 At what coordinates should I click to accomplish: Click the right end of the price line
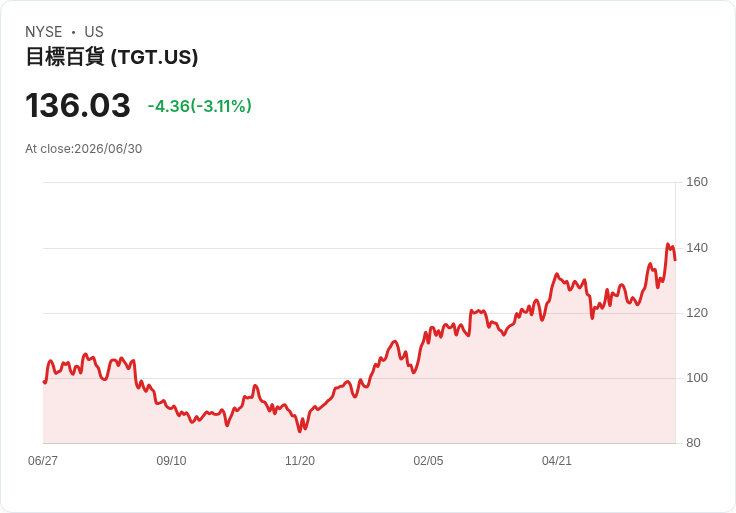675,260
